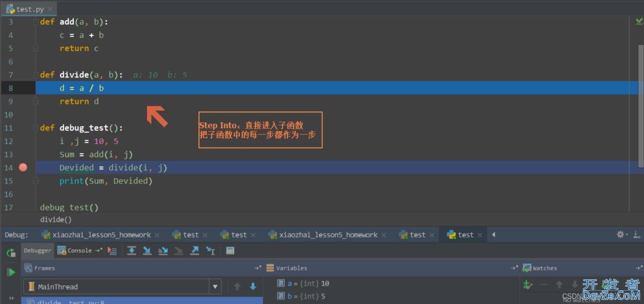
Task: Click code line 'print(Sum, Devided)'
Action: point(106,181)
